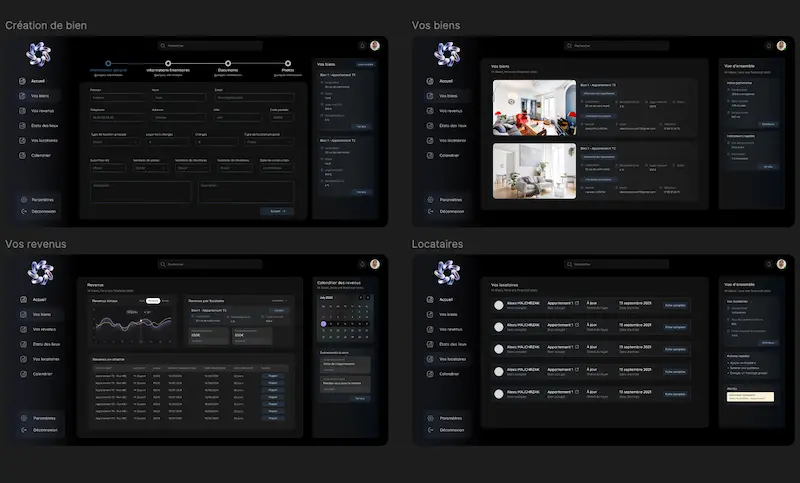Viewport: 800px width, 483px height.
Task: Go to the Informations financières step
Action: tap(168, 68)
